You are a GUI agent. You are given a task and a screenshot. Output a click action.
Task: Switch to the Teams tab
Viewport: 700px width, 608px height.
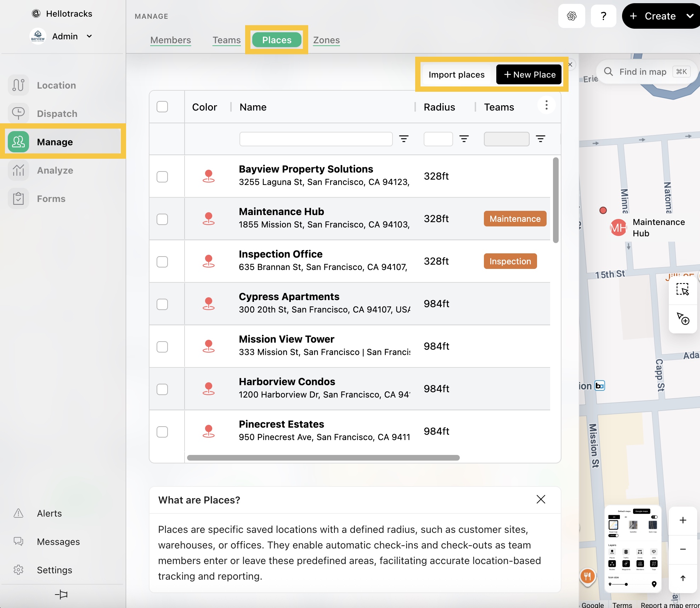pos(226,40)
